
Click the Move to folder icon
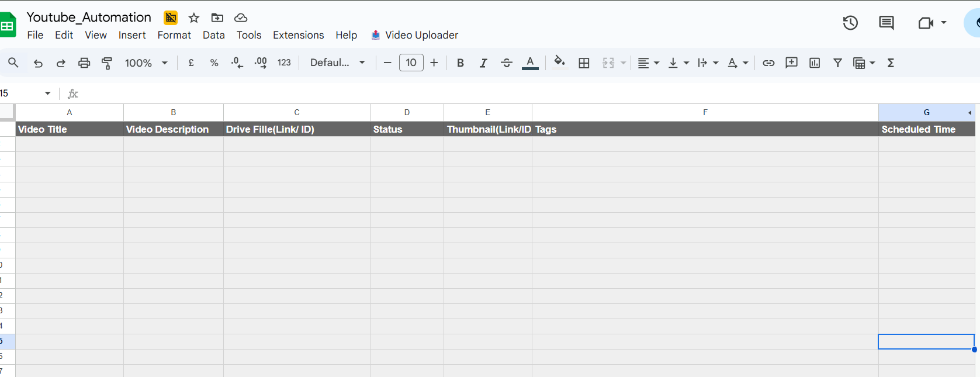pyautogui.click(x=217, y=18)
